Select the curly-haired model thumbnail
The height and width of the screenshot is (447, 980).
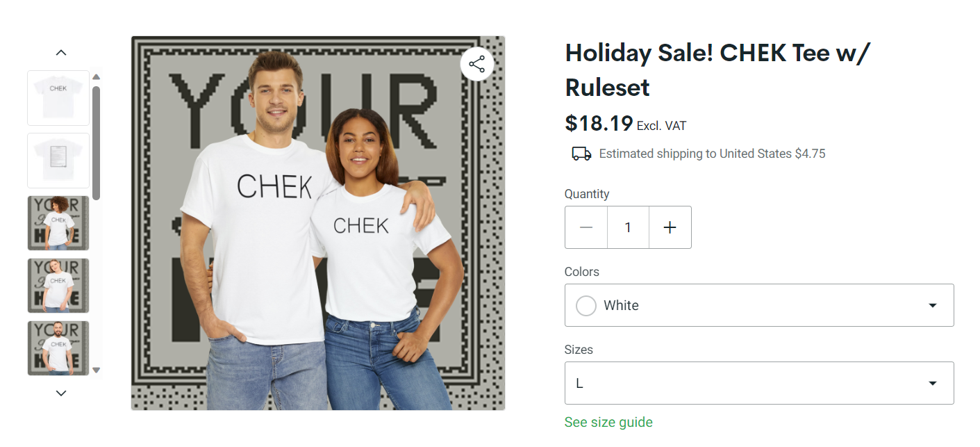[58, 223]
